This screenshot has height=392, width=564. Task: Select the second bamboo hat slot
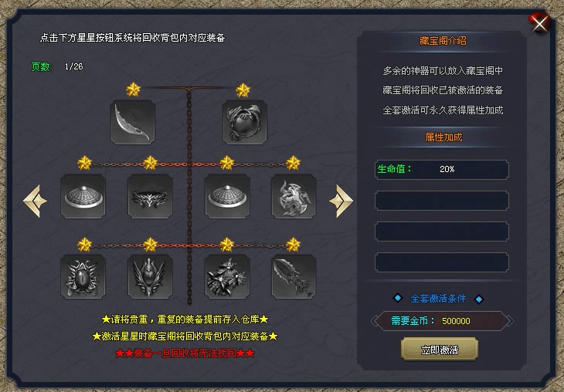[x=227, y=196]
